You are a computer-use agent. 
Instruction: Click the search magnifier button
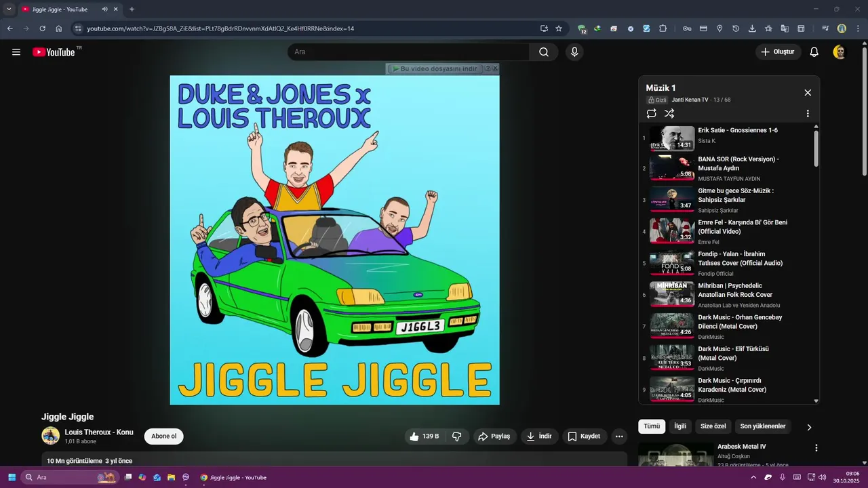[x=544, y=52]
